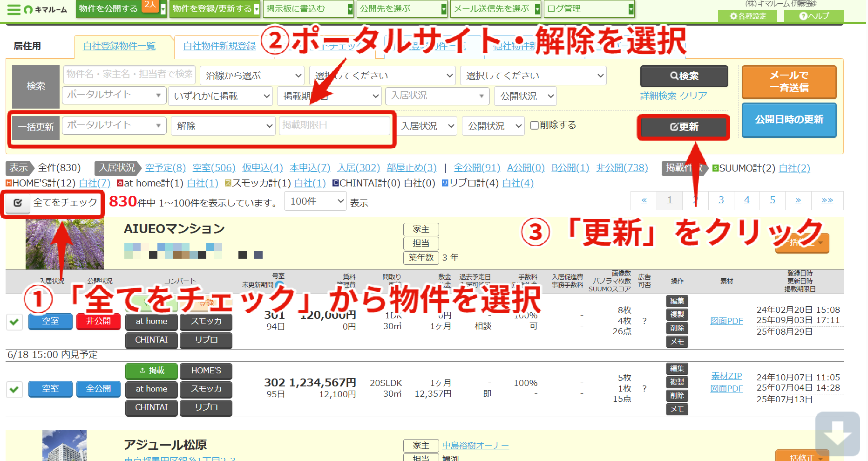The width and height of the screenshot is (868, 461).
Task: Open ポータルサイト dropdown in 一括更新 row
Action: point(114,125)
